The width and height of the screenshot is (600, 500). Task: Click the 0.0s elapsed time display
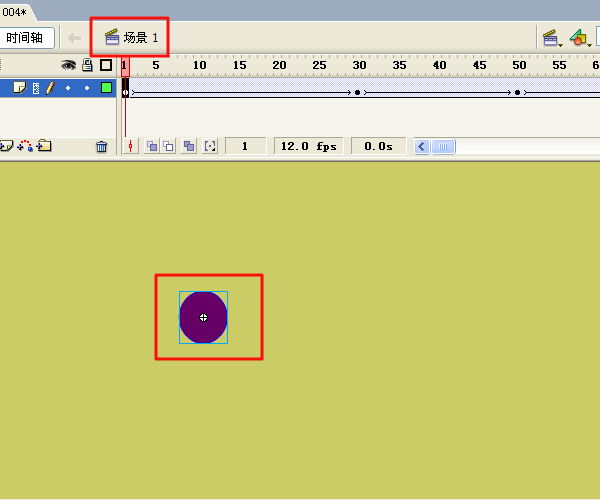[x=378, y=146]
